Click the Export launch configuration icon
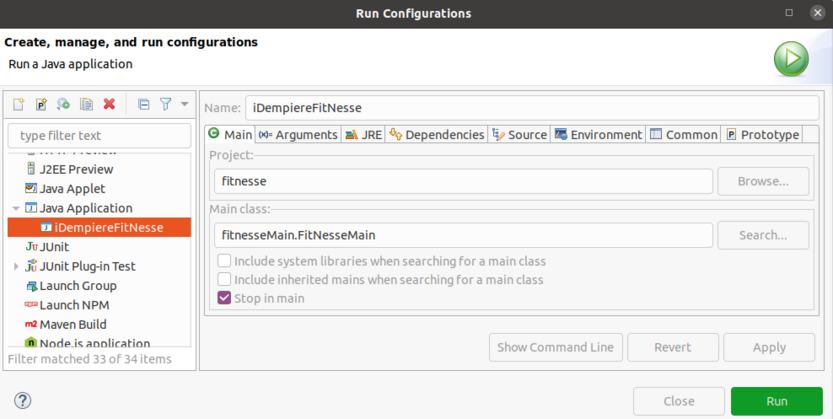 (x=64, y=104)
